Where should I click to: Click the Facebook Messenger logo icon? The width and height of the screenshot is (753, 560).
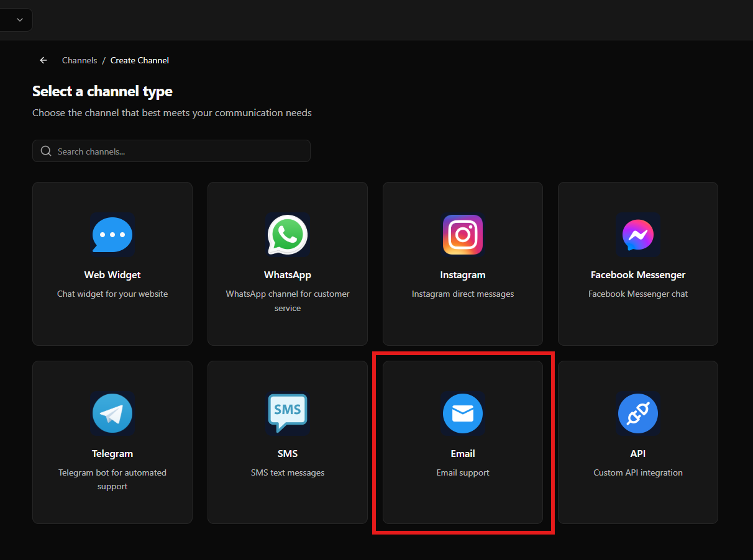638,235
